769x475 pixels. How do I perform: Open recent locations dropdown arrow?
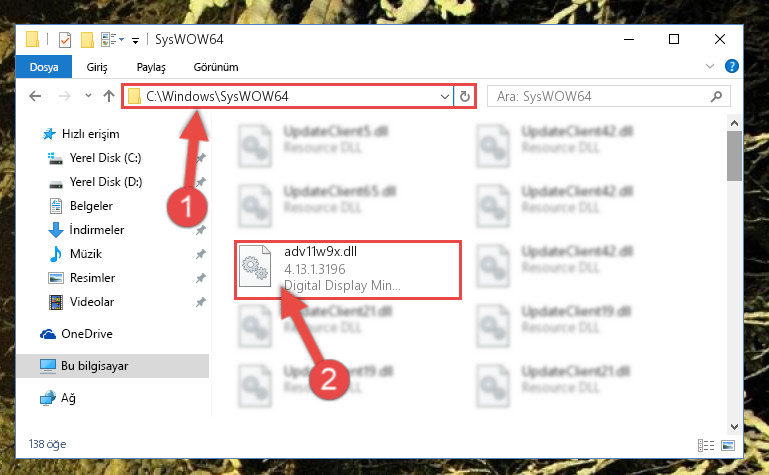tap(88, 96)
